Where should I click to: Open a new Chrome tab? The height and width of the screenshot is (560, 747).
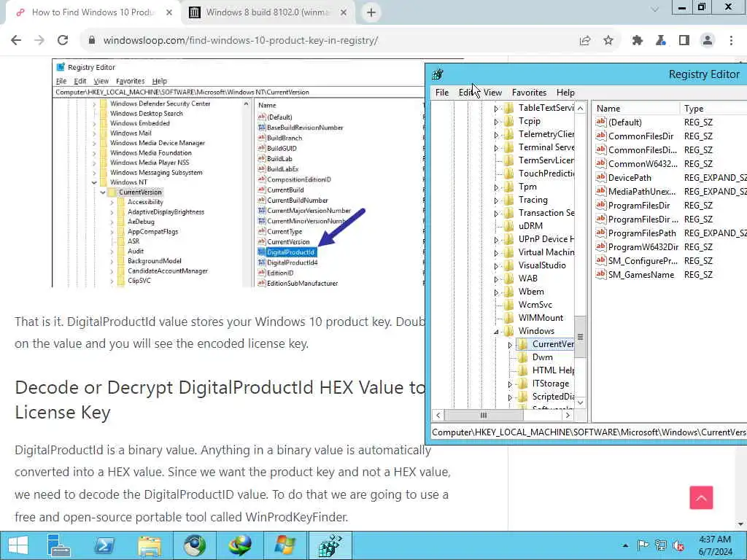point(371,12)
